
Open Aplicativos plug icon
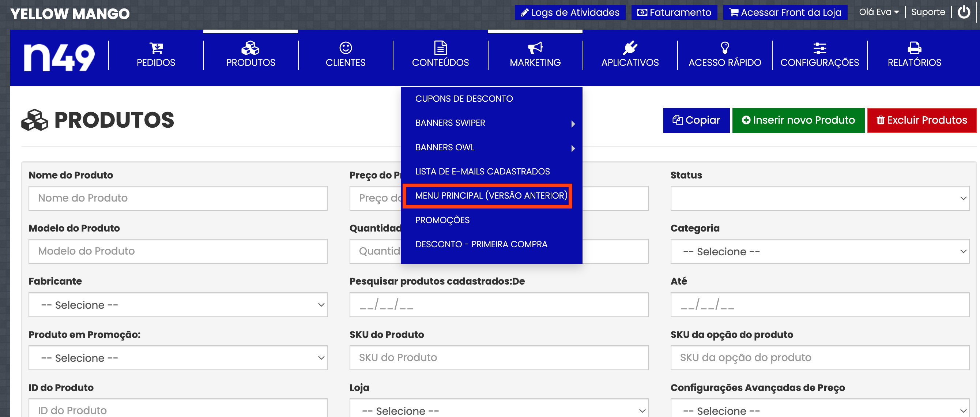pyautogui.click(x=630, y=48)
